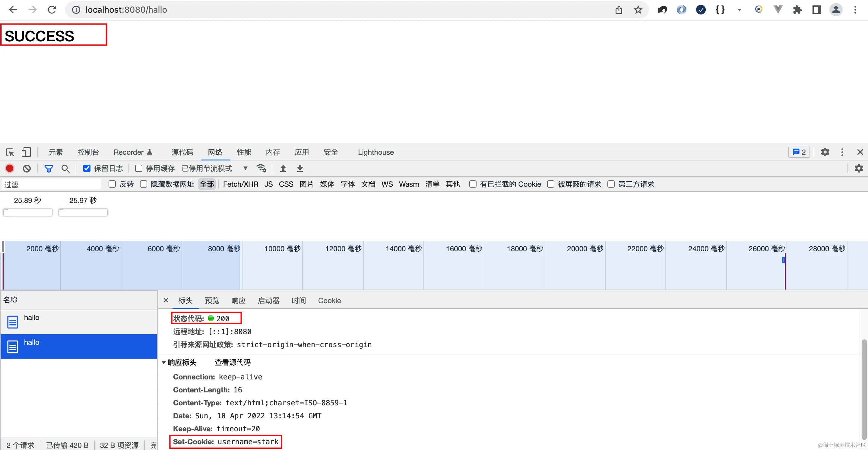Select the inspect element picker icon
The height and width of the screenshot is (450, 868).
coord(10,152)
